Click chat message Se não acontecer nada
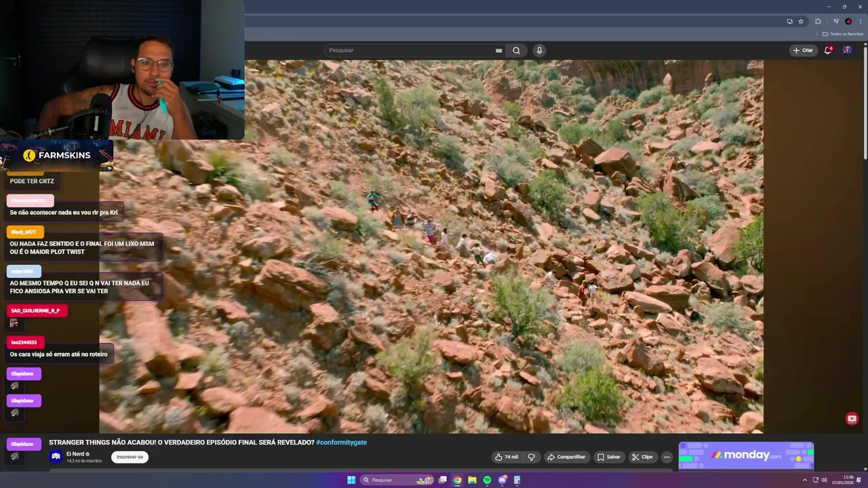The height and width of the screenshot is (488, 868). click(x=64, y=212)
